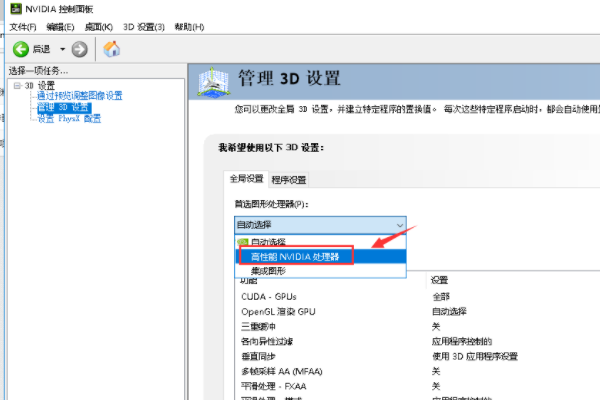Screen dimensions: 600x400
Task: Open the 3D 设置(3) menu
Action: click(x=143, y=26)
